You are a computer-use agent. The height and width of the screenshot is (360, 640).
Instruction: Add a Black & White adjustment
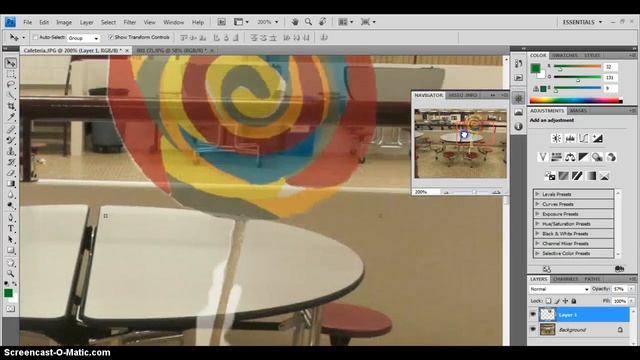pyautogui.click(x=584, y=157)
